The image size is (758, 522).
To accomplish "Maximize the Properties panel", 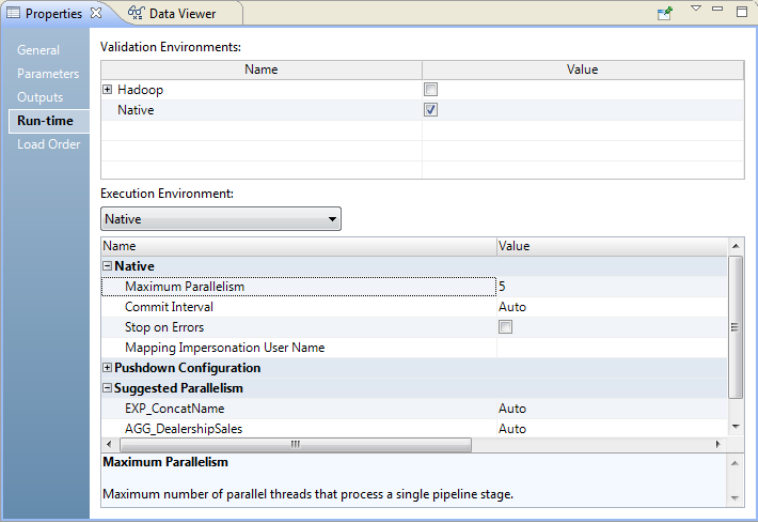I will tap(741, 12).
